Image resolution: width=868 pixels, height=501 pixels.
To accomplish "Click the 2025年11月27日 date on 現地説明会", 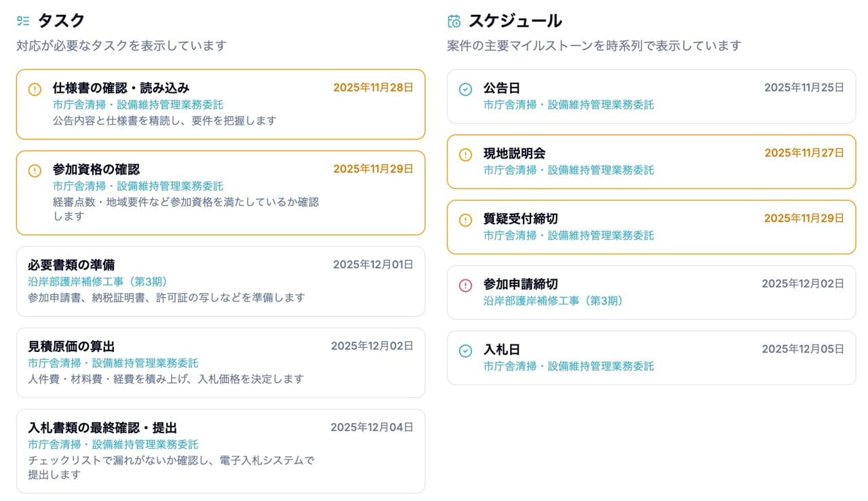I will (x=804, y=154).
